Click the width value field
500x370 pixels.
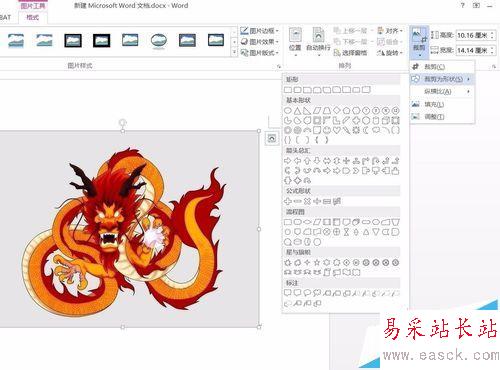click(472, 51)
